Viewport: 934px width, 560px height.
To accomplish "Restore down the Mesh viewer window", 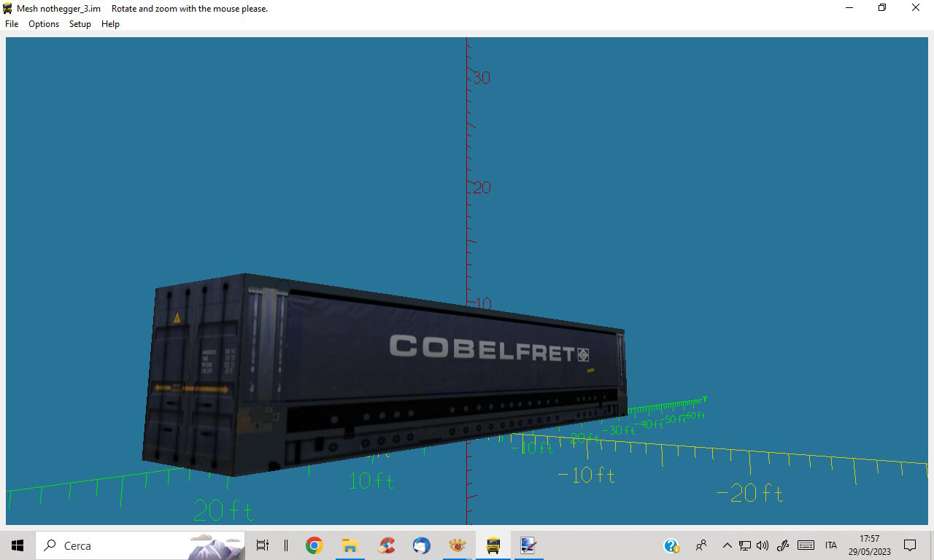I will [x=882, y=8].
